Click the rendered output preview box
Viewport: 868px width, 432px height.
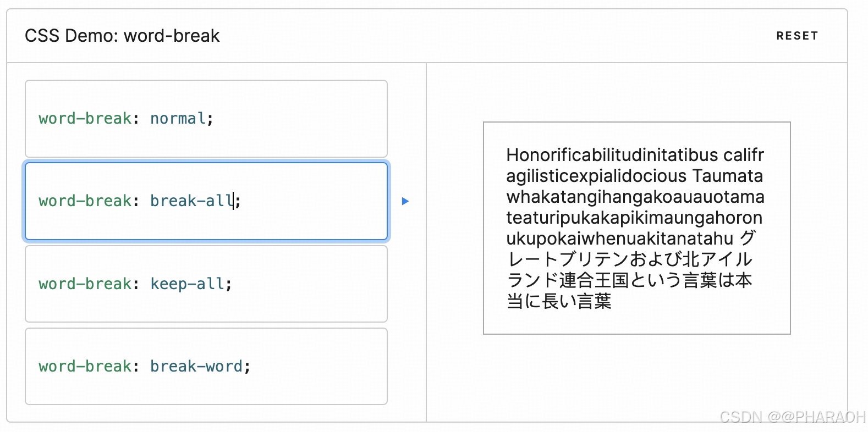(636, 228)
